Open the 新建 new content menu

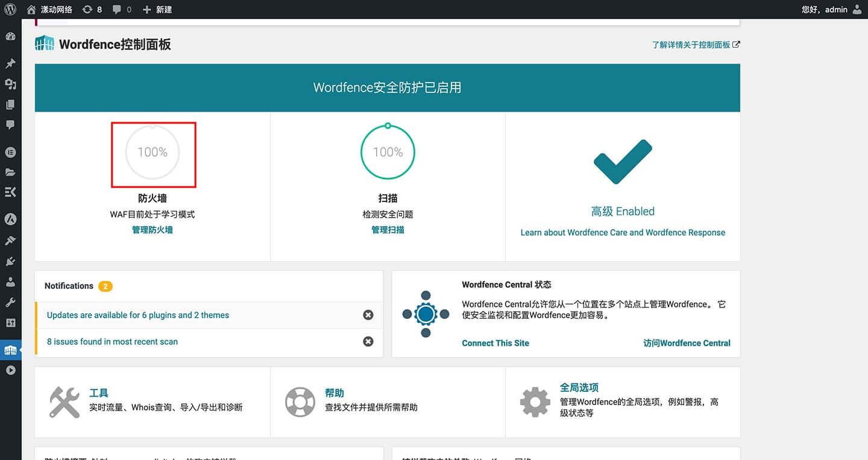point(157,9)
